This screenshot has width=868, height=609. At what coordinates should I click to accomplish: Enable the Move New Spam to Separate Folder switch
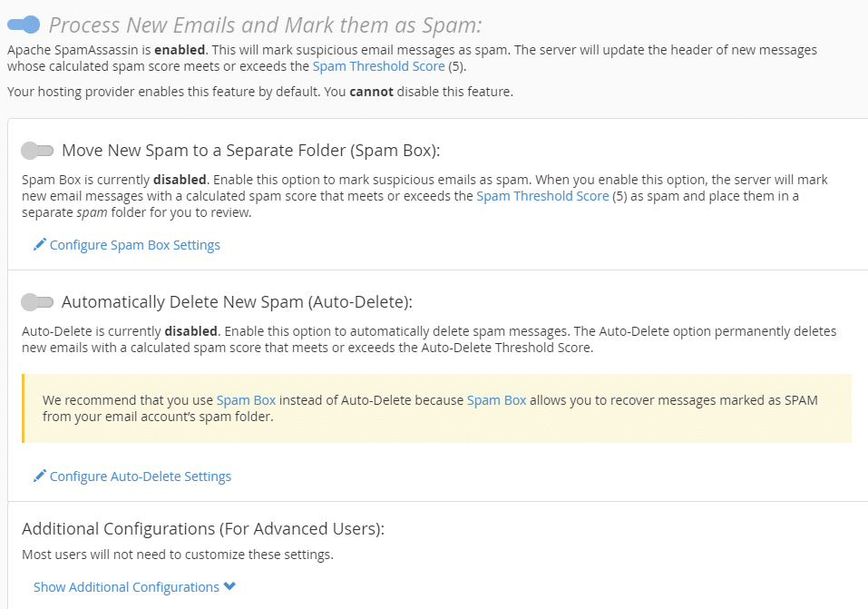tap(37, 150)
